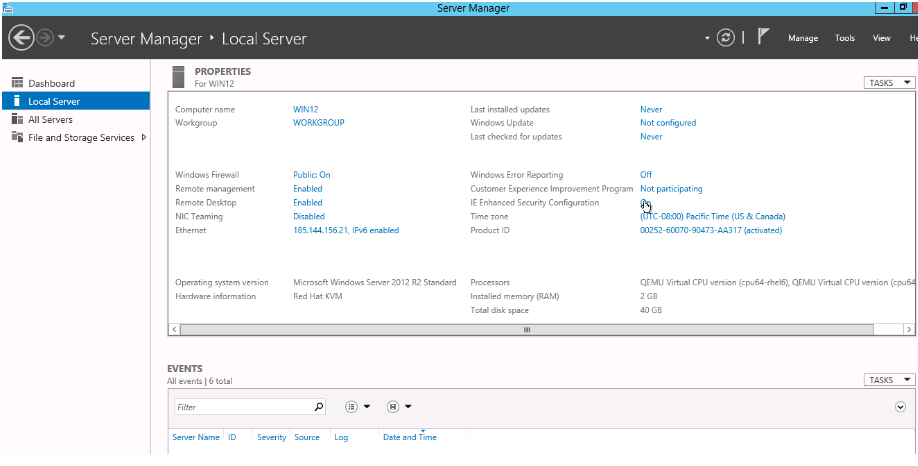Screen dimensions: 918x466
Task: Sort events by Date and Time column
Action: [x=410, y=437]
